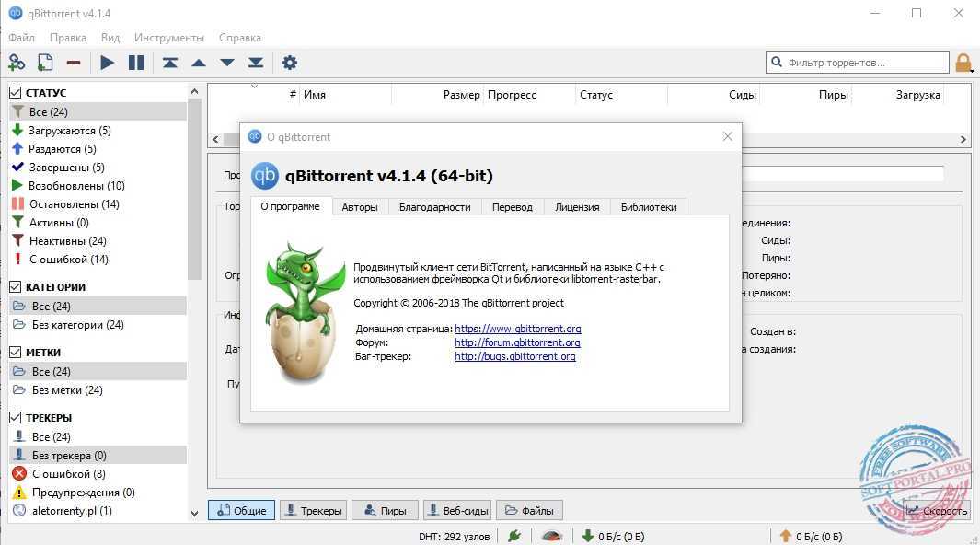Select the Неактивны (24) filter

[67, 240]
